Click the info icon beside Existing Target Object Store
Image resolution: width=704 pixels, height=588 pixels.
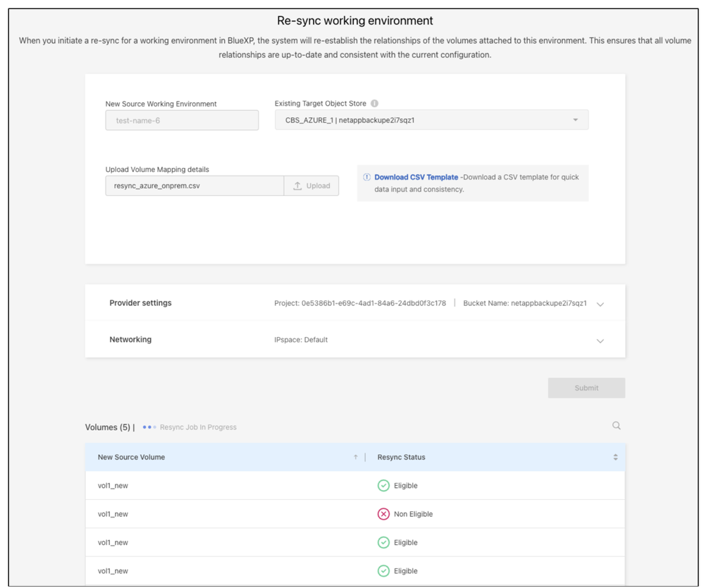[x=374, y=104]
